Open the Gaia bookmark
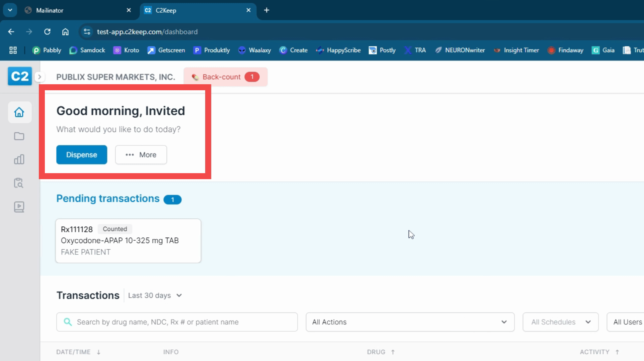 coord(603,50)
